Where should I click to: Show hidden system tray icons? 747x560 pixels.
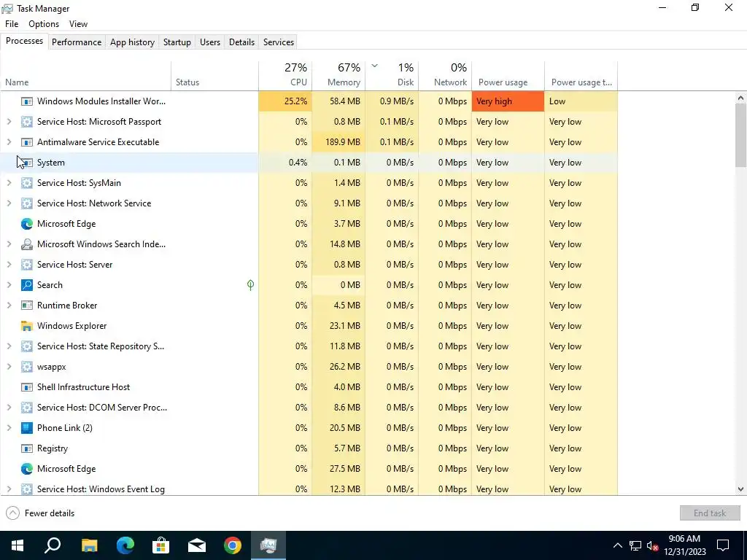(x=617, y=545)
